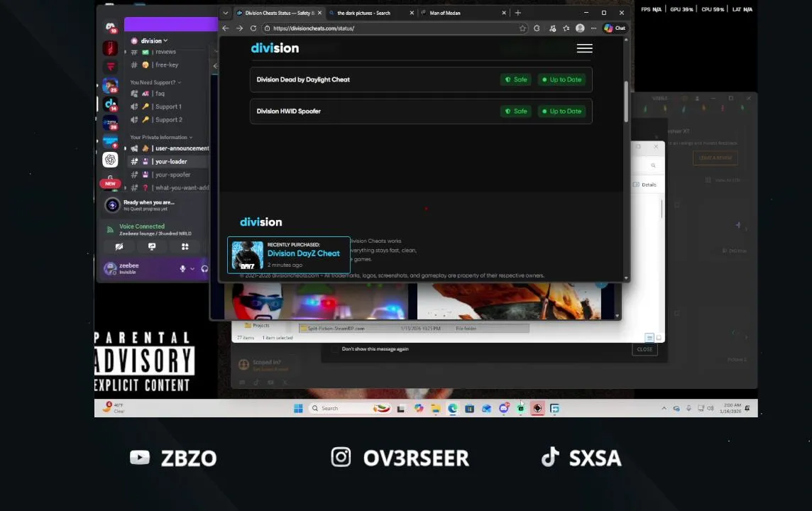This screenshot has width=812, height=511.
Task: Open Discord direct messages home icon
Action: click(x=110, y=28)
